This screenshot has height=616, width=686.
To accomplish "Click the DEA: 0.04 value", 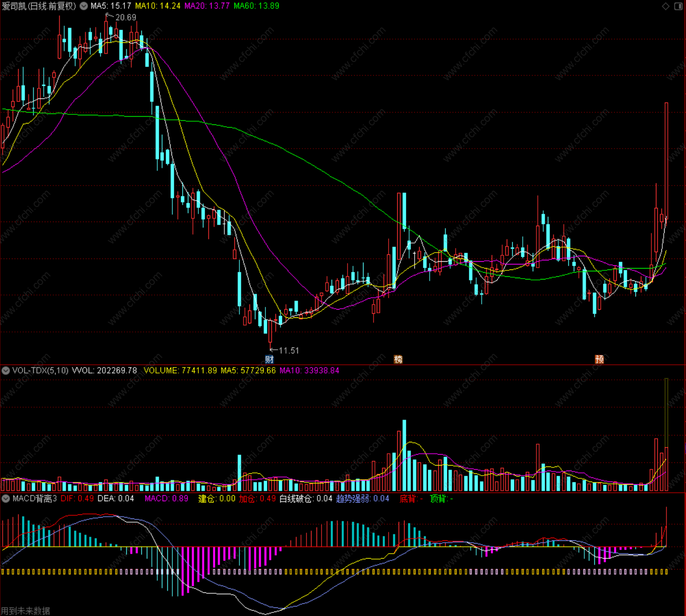I will point(116,499).
